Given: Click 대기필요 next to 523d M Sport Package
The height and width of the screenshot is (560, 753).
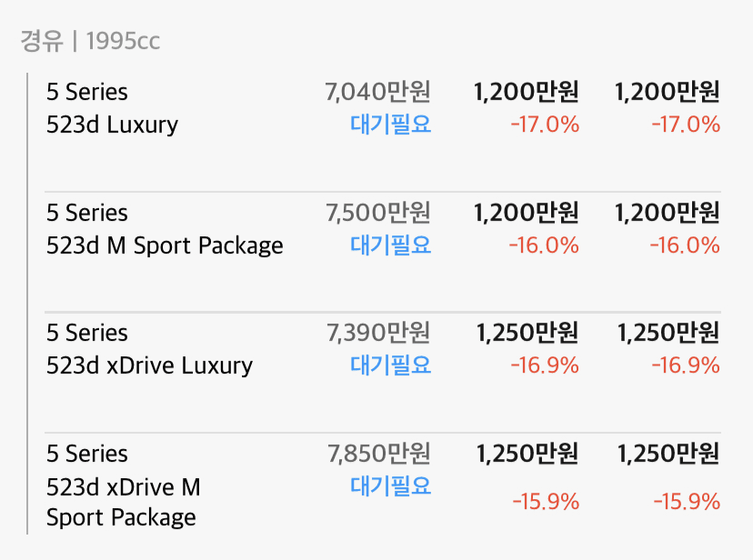Looking at the screenshot, I should point(390,245).
